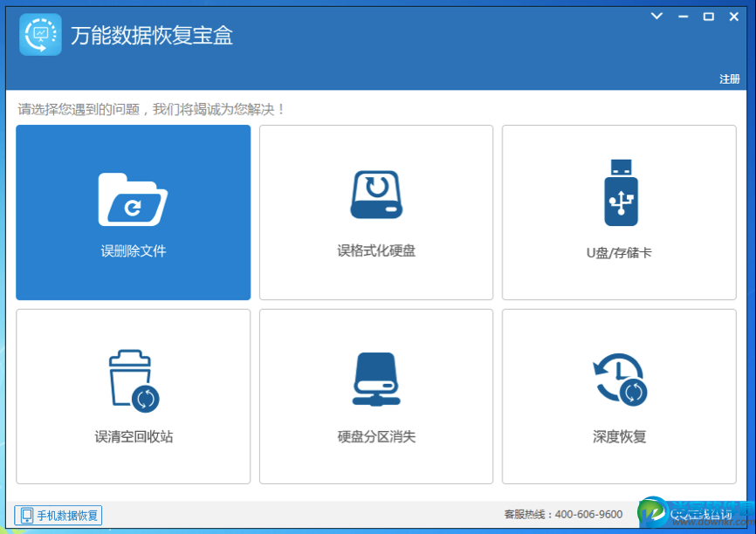756x534 pixels.
Task: Close the recovery app window
Action: [734, 17]
